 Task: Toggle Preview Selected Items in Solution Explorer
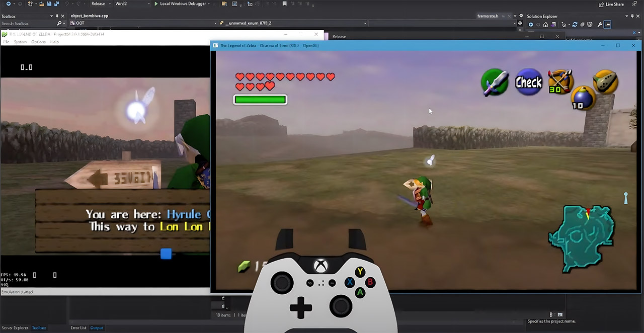[x=607, y=24]
